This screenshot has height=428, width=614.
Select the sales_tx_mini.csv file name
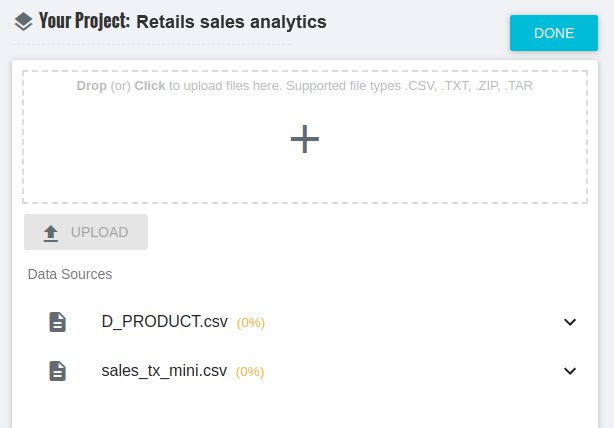[164, 370]
